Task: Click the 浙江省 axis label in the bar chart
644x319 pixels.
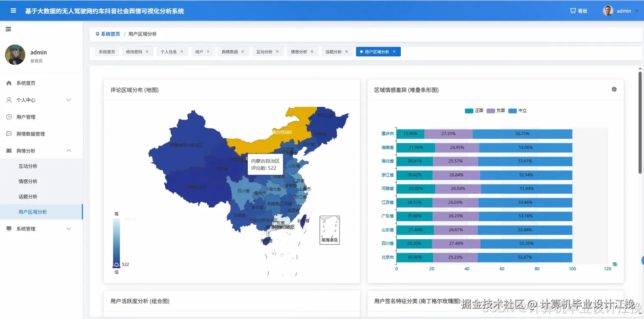Action: tap(387, 175)
